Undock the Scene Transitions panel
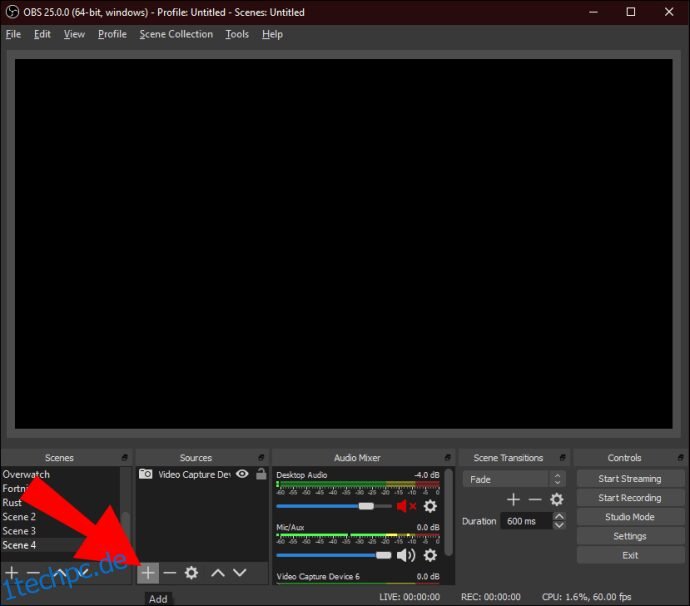The image size is (690, 606). (562, 458)
